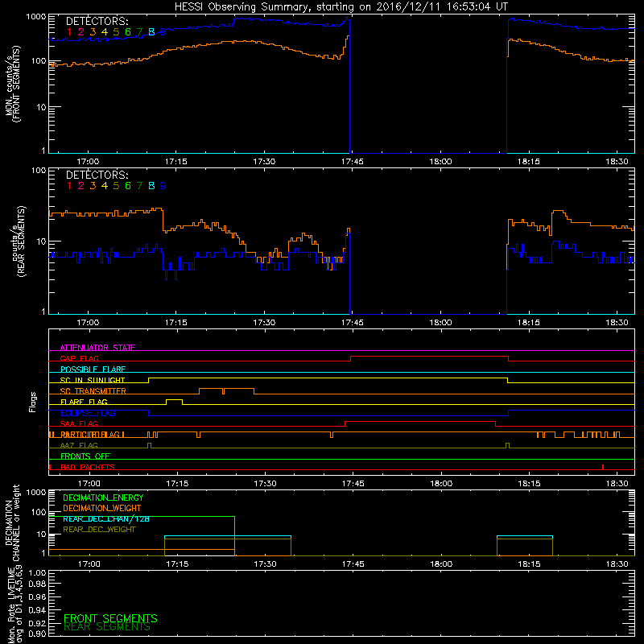Click the Flags y-axis title

(x=33, y=402)
